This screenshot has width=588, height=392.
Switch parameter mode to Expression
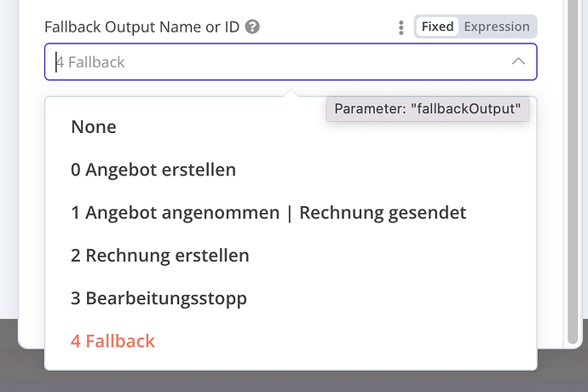pyautogui.click(x=497, y=26)
